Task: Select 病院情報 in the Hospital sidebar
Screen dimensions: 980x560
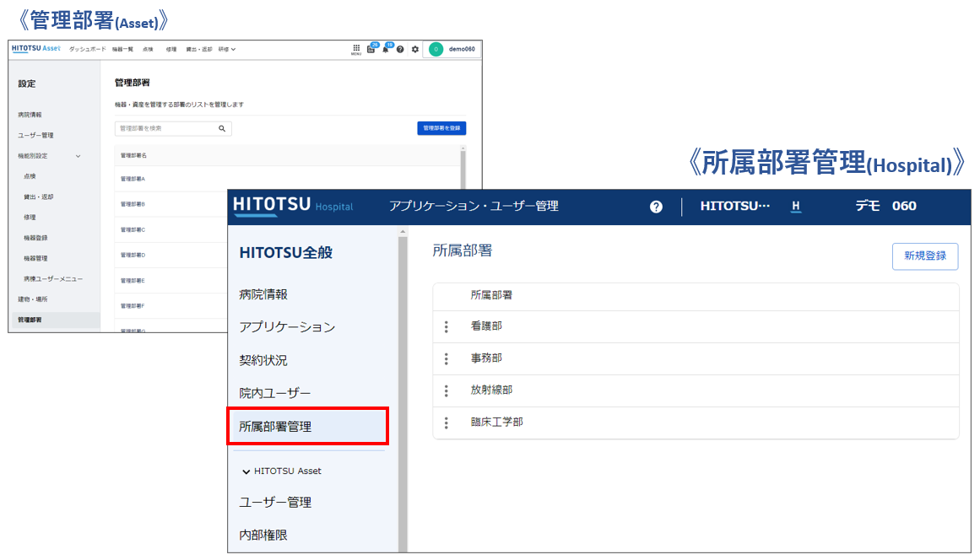Action: click(x=263, y=294)
